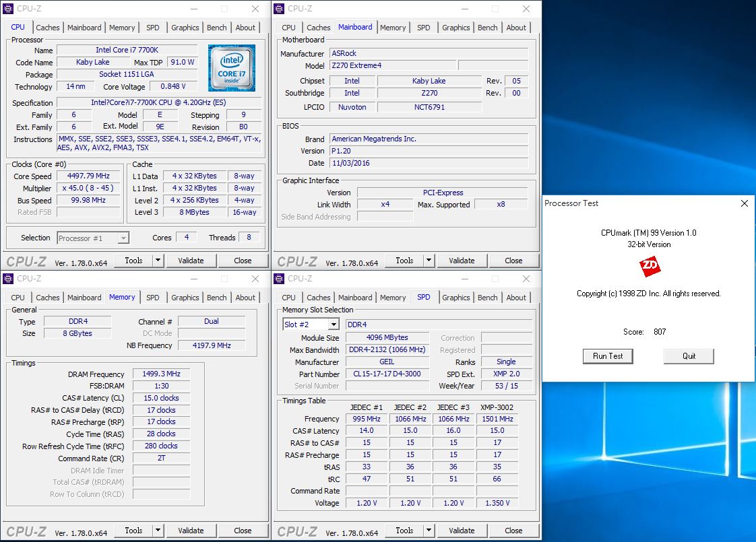This screenshot has height=542, width=756.
Task: Open the Bench tab in the CPU window
Action: click(x=216, y=28)
